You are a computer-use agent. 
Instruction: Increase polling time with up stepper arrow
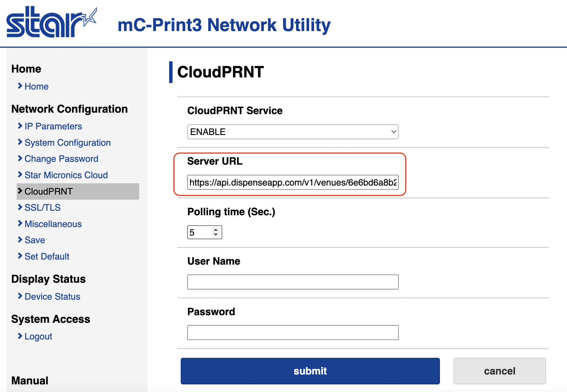[x=216, y=230]
